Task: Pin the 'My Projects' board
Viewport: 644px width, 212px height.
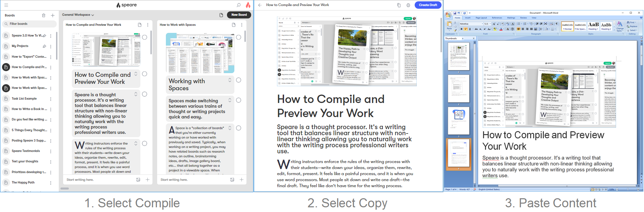Action: [x=44, y=46]
